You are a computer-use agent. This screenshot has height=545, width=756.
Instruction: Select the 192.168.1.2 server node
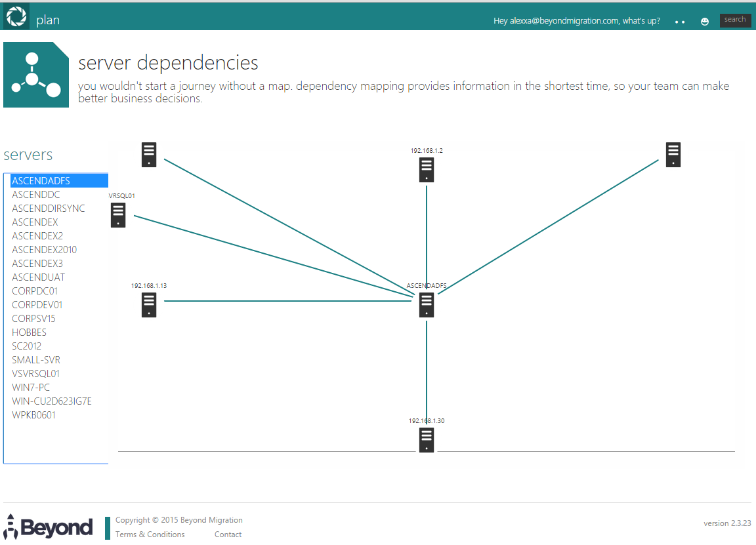(x=426, y=170)
